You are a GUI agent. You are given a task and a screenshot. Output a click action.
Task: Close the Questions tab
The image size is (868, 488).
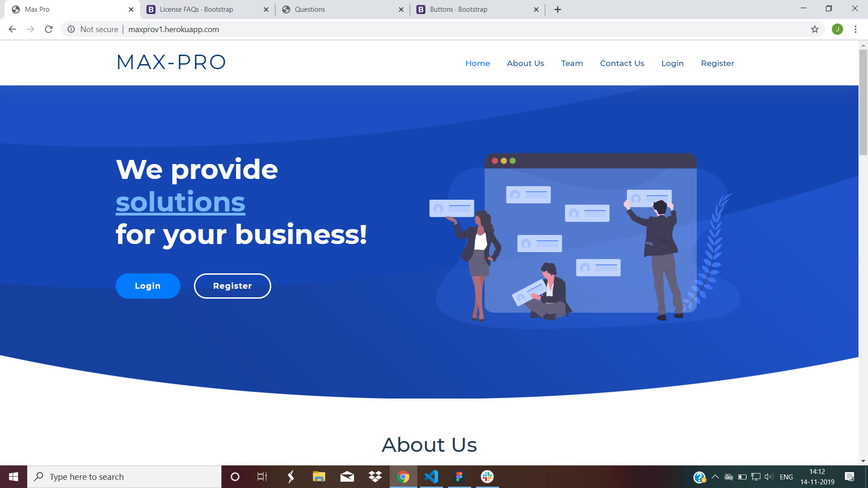click(401, 9)
